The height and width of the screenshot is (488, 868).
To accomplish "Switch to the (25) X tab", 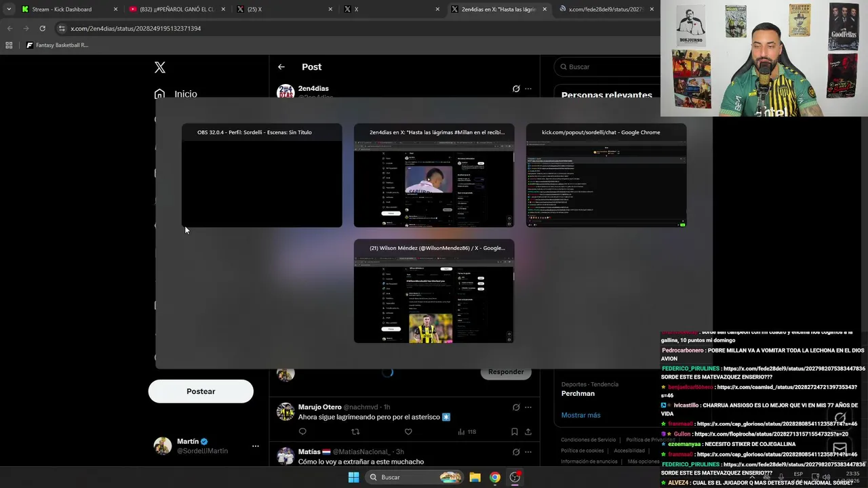I will coord(285,9).
